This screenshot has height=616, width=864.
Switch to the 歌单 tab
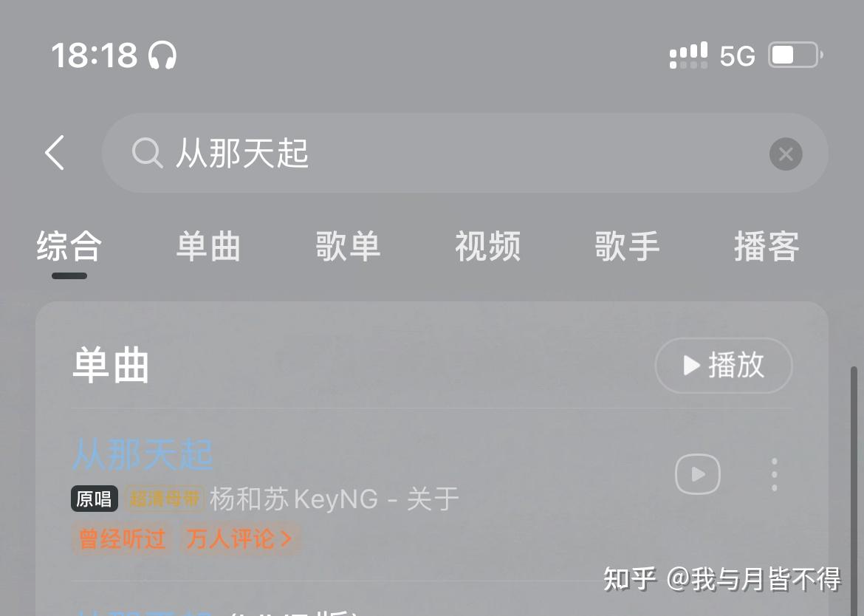point(348,246)
